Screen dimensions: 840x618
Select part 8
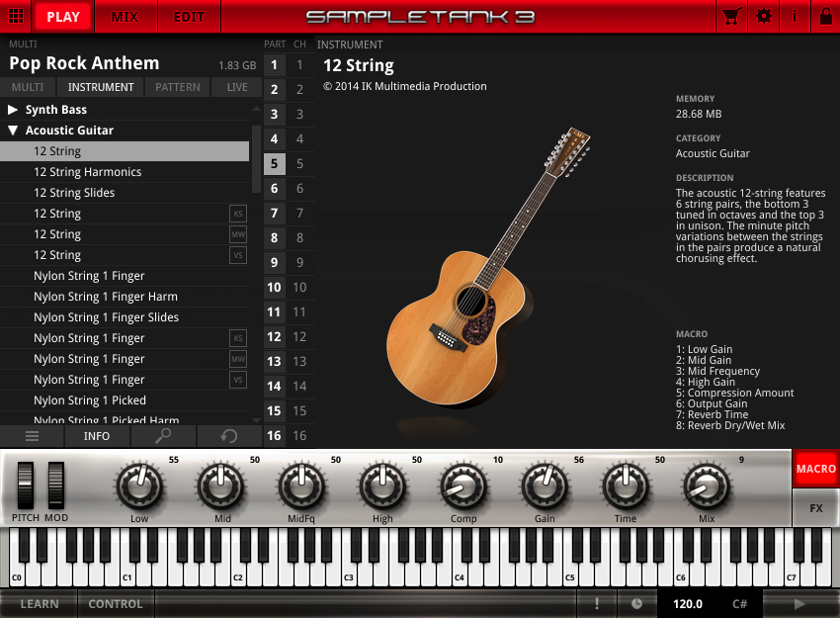(x=274, y=238)
